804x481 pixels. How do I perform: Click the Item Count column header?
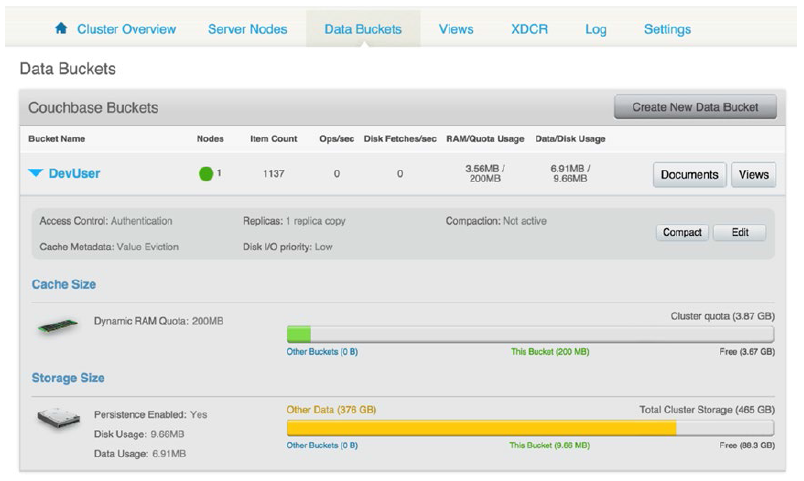click(274, 138)
